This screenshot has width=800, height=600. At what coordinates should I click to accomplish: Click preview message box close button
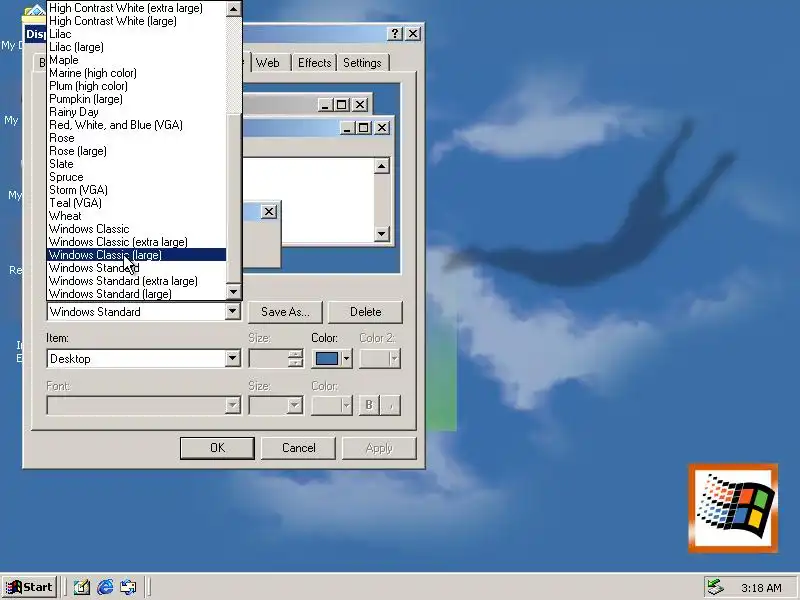pos(269,211)
